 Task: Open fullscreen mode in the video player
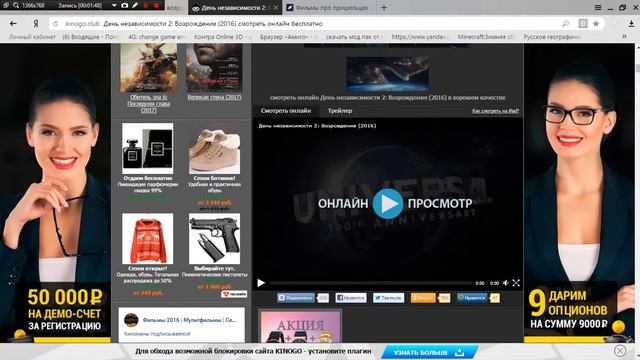(516, 283)
